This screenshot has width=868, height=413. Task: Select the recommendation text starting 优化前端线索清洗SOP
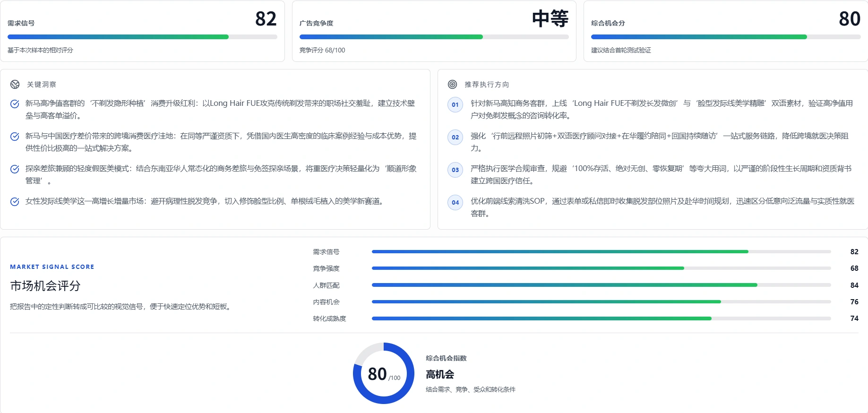662,207
